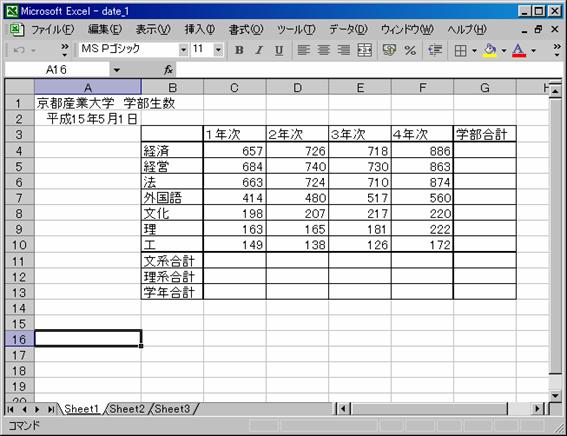Screen dimensions: 567x436
Task: Click the borders toolbar icon
Action: (x=460, y=51)
